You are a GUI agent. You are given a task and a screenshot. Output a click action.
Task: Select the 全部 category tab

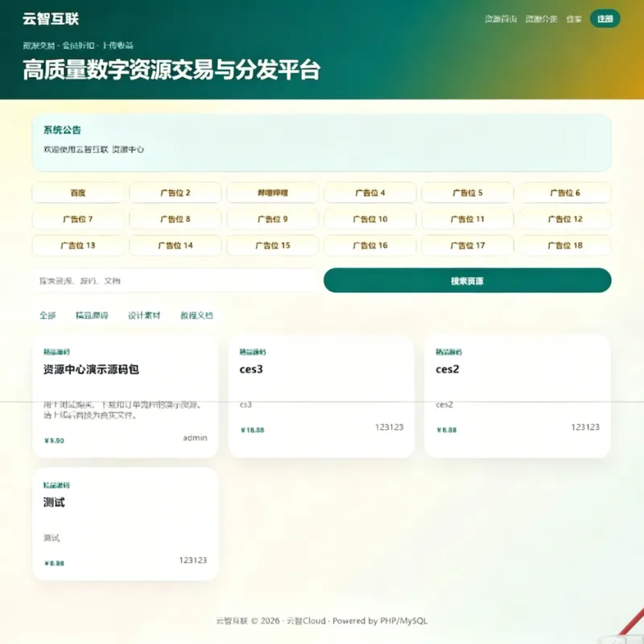(47, 316)
